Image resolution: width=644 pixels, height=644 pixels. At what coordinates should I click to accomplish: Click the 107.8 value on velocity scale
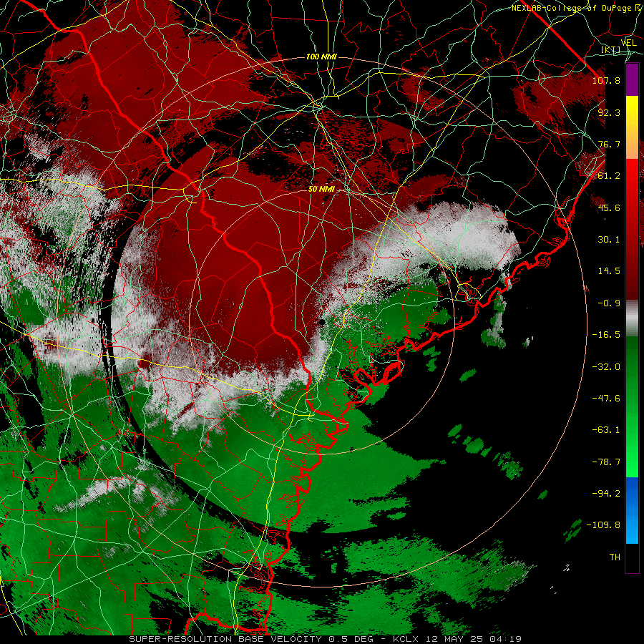606,80
